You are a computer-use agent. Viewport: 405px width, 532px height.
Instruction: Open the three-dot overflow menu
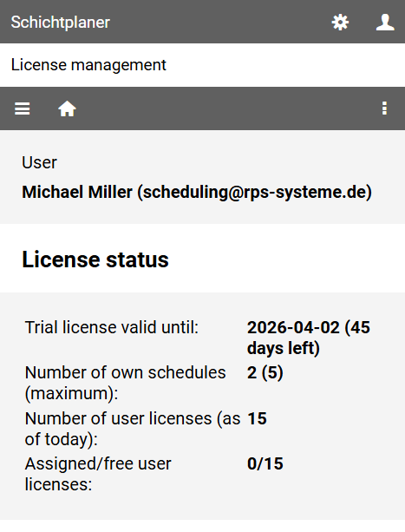[384, 108]
